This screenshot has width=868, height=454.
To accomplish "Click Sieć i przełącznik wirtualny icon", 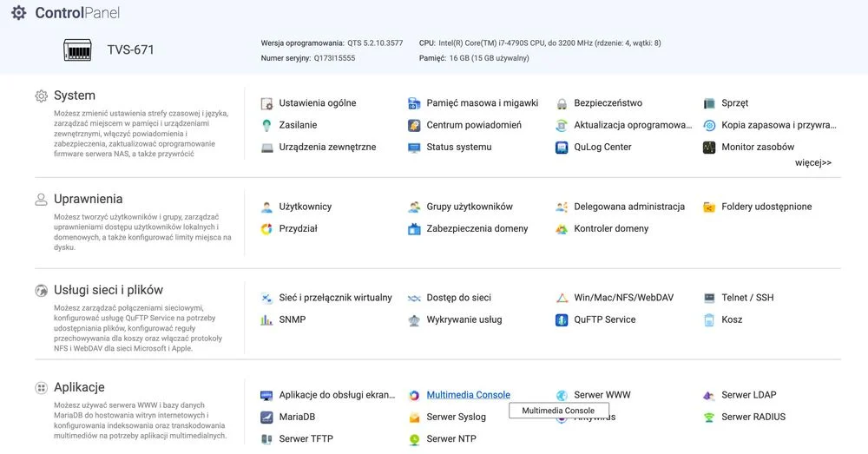I will coord(266,299).
